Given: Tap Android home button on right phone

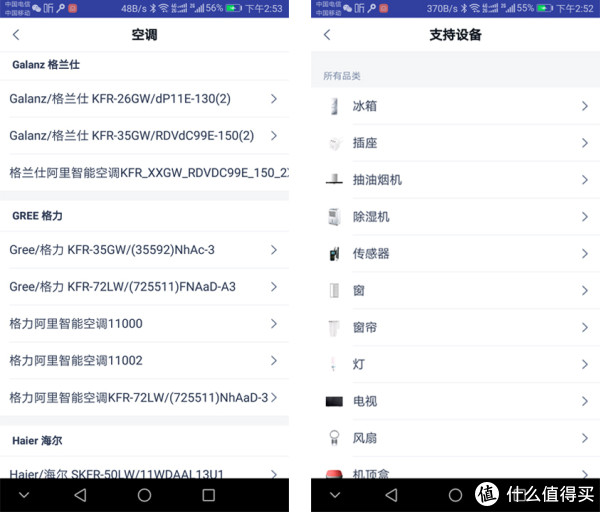Looking at the screenshot, I should [455, 495].
